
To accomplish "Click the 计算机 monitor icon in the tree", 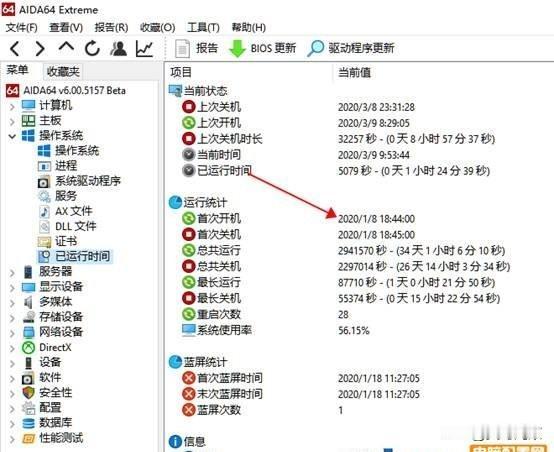I will [28, 105].
